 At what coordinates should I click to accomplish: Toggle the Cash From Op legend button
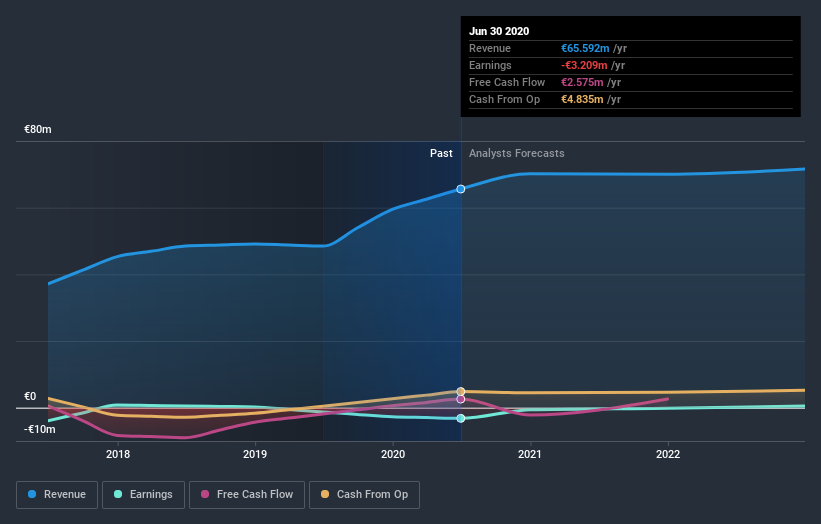click(364, 495)
